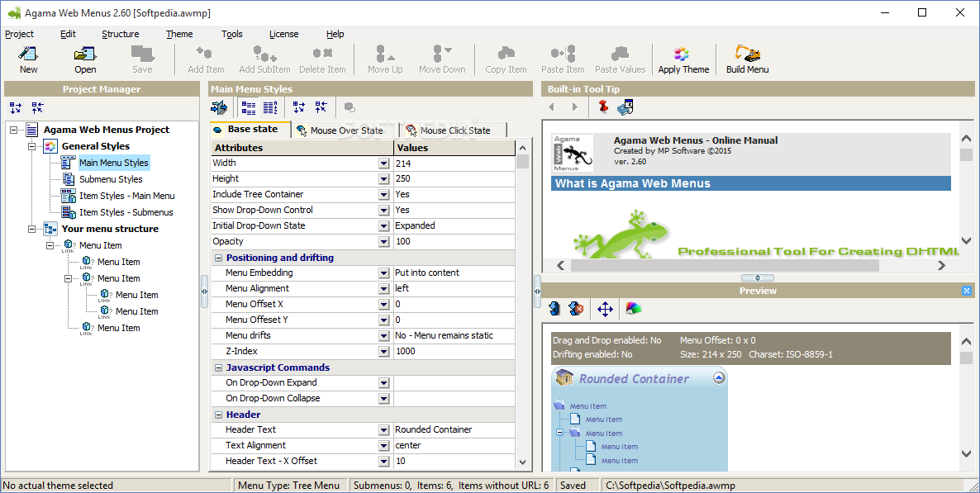
Task: Collapse the Your menu structure tree node
Action: (x=32, y=229)
